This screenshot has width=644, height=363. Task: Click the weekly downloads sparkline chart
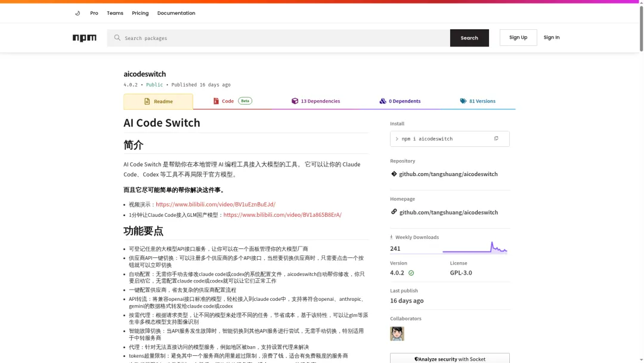475,248
